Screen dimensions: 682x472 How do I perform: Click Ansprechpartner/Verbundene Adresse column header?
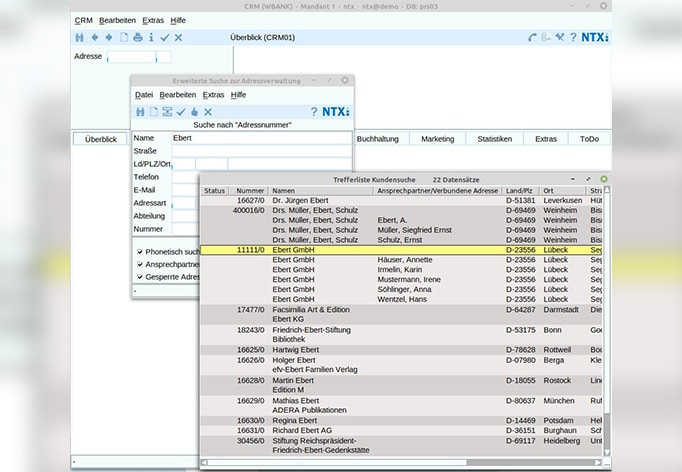click(438, 191)
